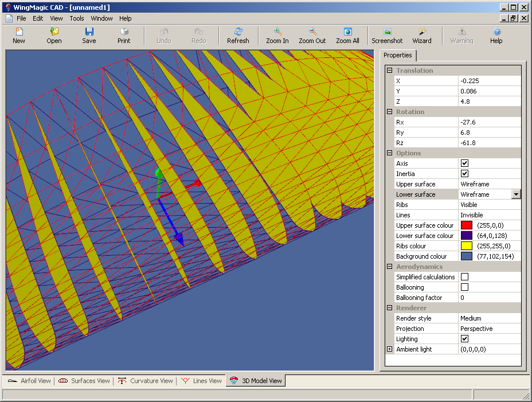This screenshot has height=402, width=532.
Task: Click the Rz rotation value field
Action: 489,143
